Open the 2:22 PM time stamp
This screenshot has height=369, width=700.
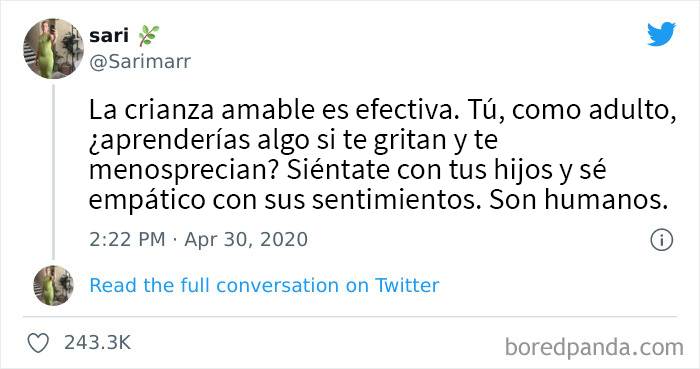(x=127, y=240)
